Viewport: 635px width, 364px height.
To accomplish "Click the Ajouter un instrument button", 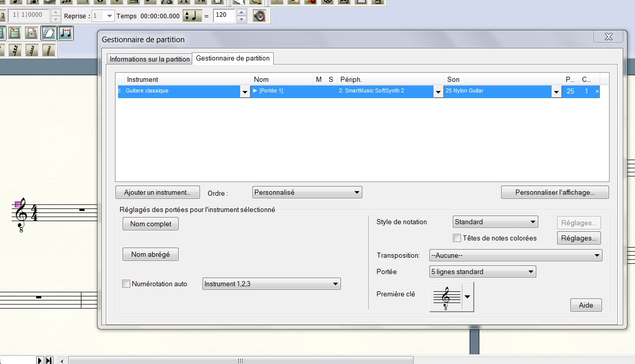I will click(158, 192).
